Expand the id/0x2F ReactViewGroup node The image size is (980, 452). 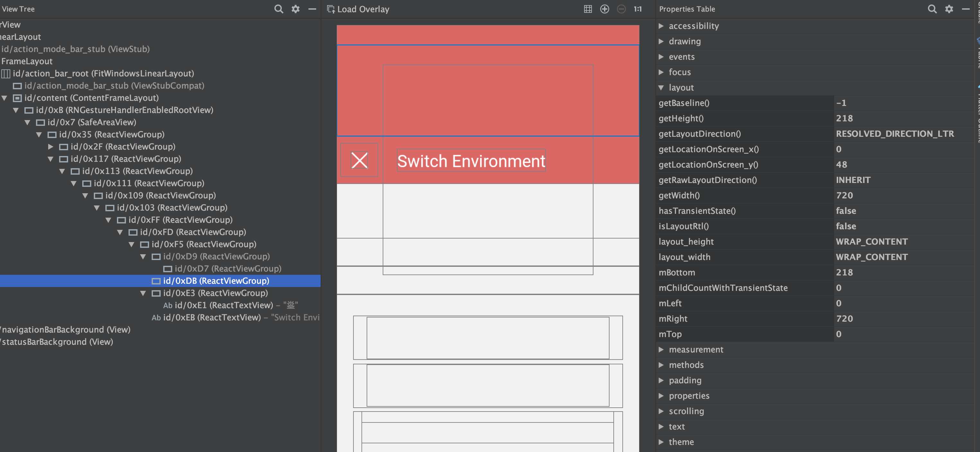coord(50,146)
